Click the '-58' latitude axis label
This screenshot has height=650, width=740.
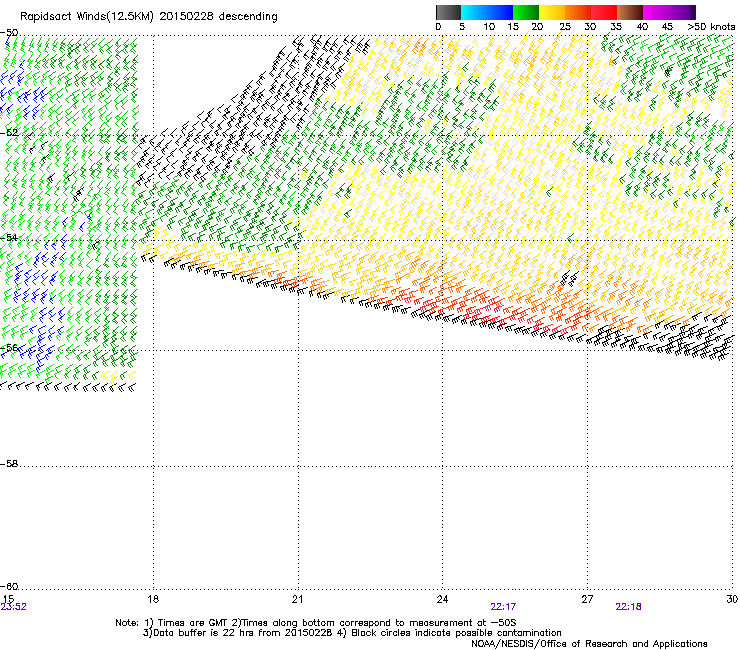pyautogui.click(x=9, y=464)
